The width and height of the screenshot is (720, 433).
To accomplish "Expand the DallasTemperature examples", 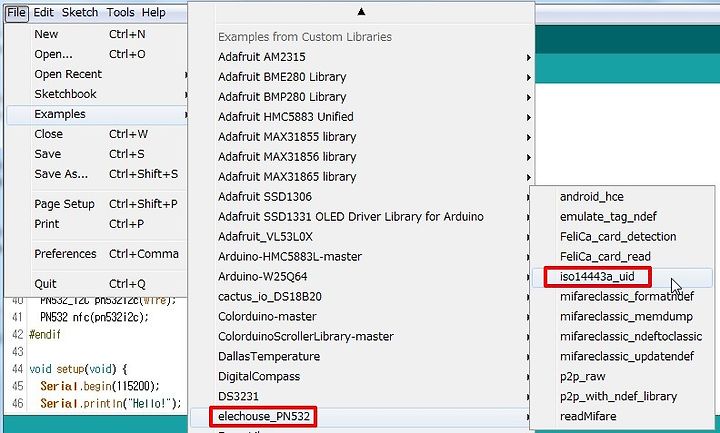I will [x=360, y=357].
